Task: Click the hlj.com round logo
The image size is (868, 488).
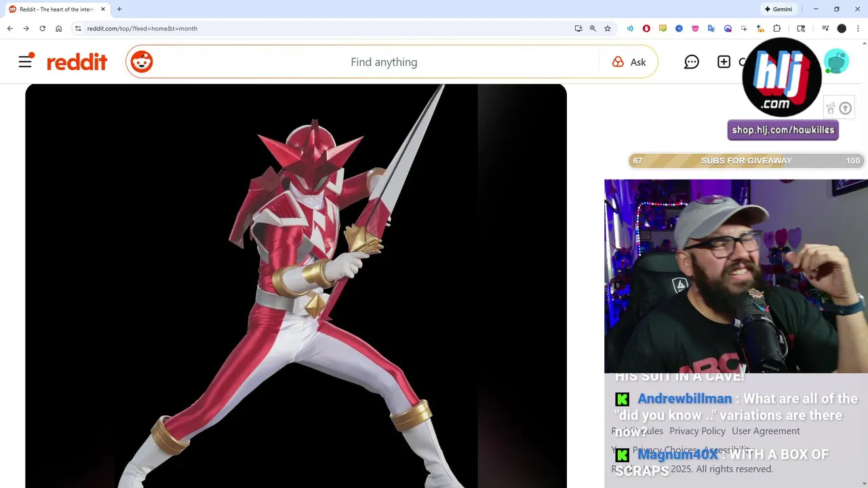Action: pos(782,77)
